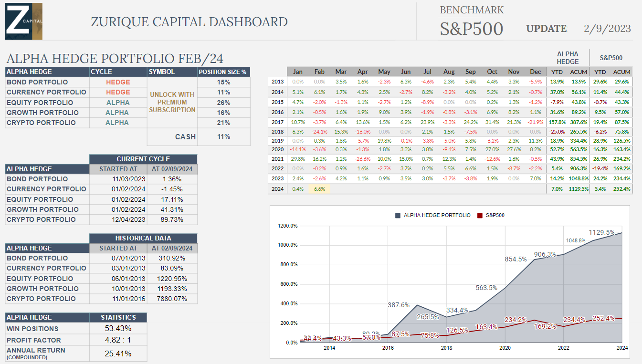Click the 169.2% S&P500 chart label

545,327
